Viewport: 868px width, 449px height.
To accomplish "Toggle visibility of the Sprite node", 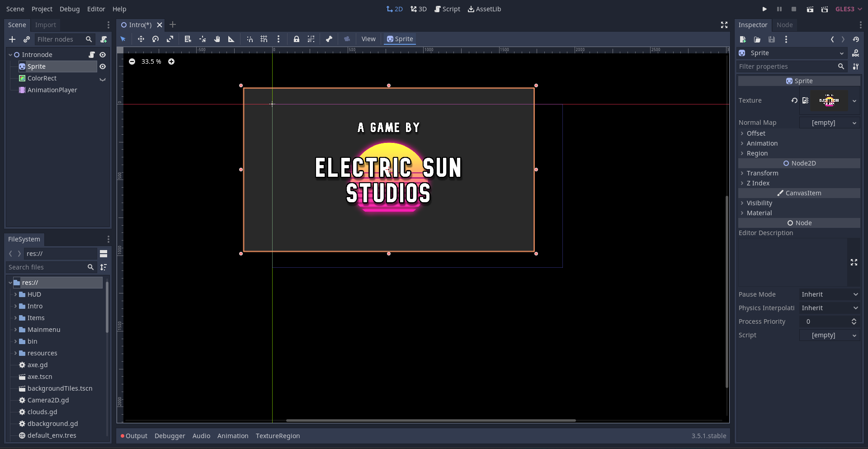I will point(103,66).
